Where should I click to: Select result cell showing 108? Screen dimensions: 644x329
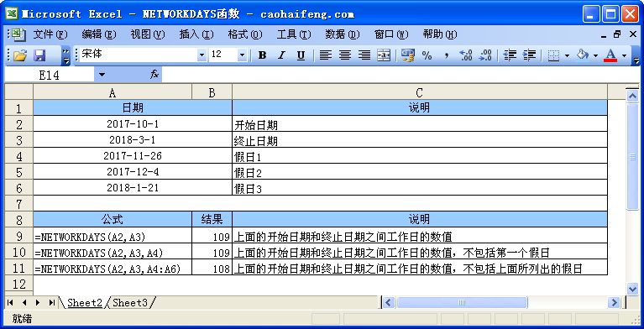click(212, 268)
